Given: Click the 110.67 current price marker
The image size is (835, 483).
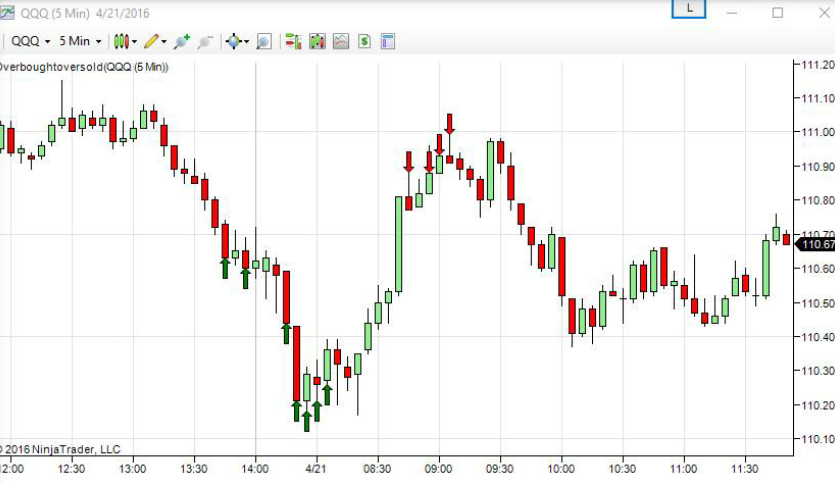Looking at the screenshot, I should [815, 244].
